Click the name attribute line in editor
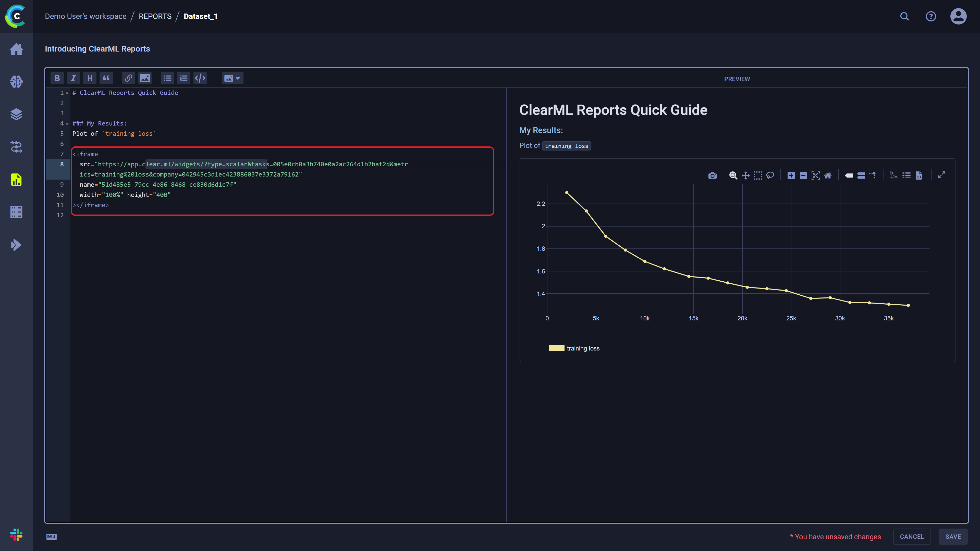 pos(158,184)
